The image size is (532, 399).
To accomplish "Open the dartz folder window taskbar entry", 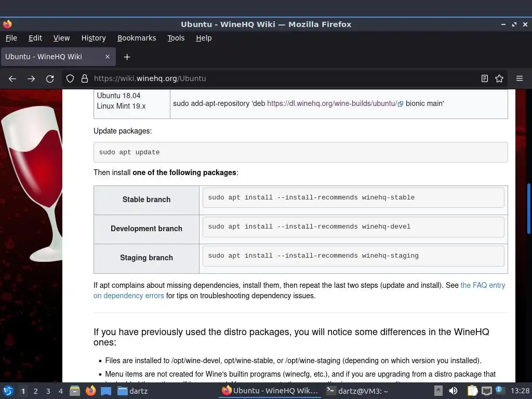I will [132, 391].
